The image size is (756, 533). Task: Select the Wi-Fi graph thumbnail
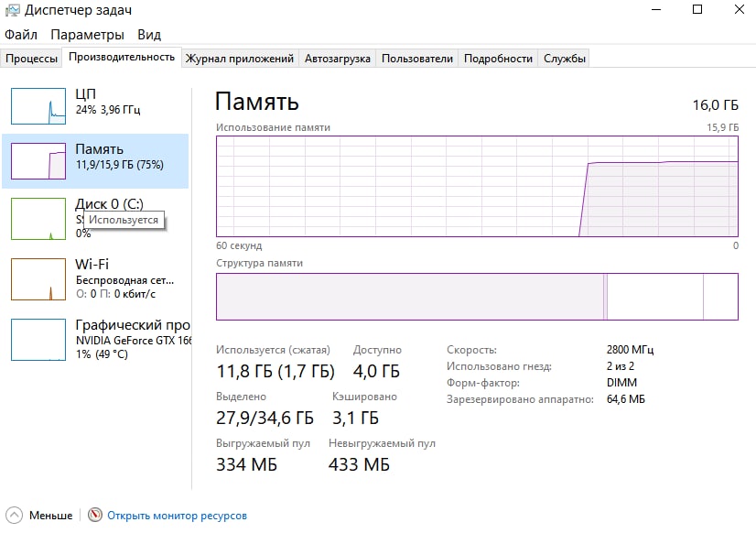click(38, 279)
